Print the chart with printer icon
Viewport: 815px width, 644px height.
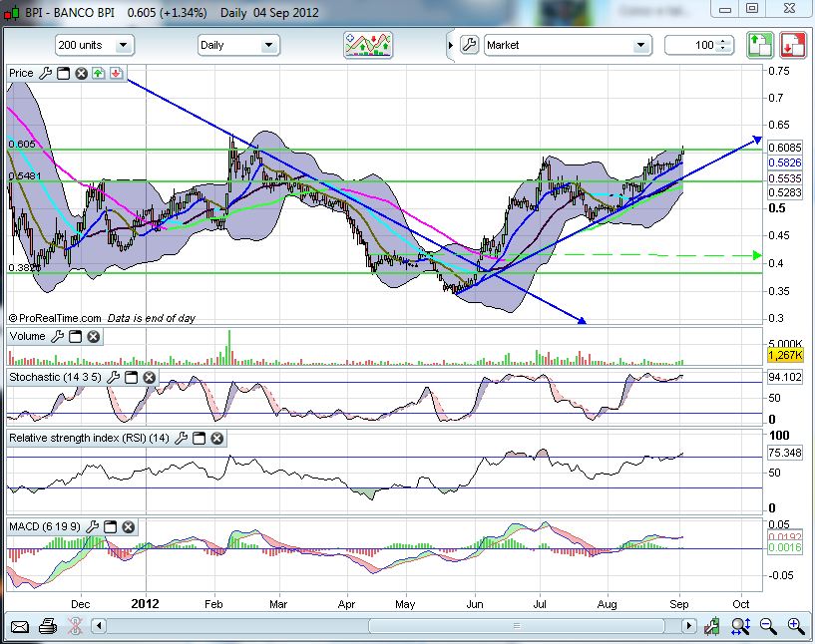click(47, 626)
